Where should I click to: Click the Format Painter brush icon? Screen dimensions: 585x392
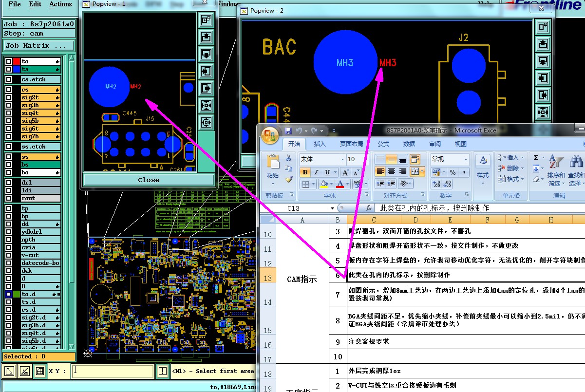coord(289,178)
